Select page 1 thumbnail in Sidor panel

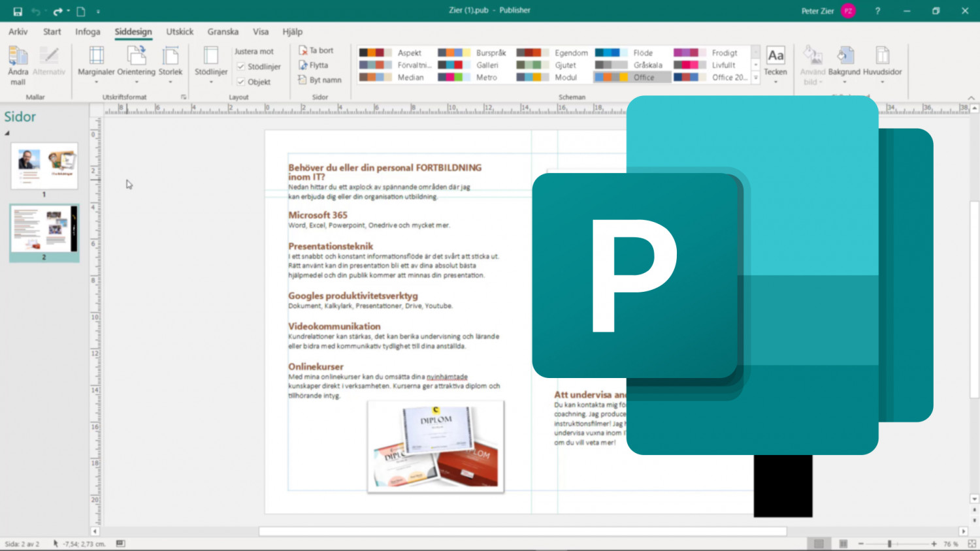coord(44,165)
